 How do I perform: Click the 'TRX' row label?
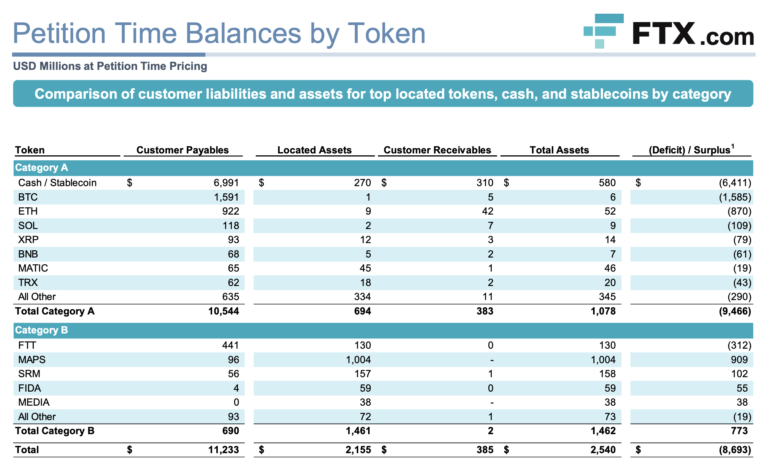[28, 283]
